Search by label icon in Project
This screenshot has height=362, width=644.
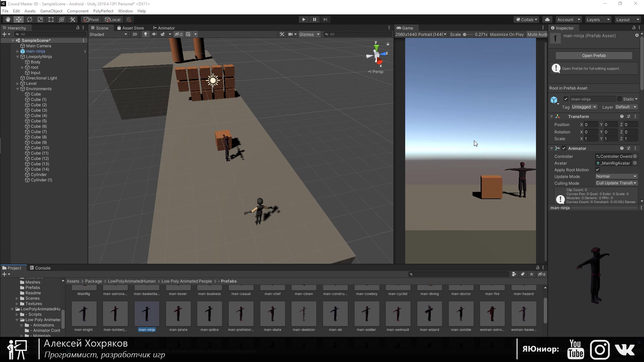tap(523, 274)
